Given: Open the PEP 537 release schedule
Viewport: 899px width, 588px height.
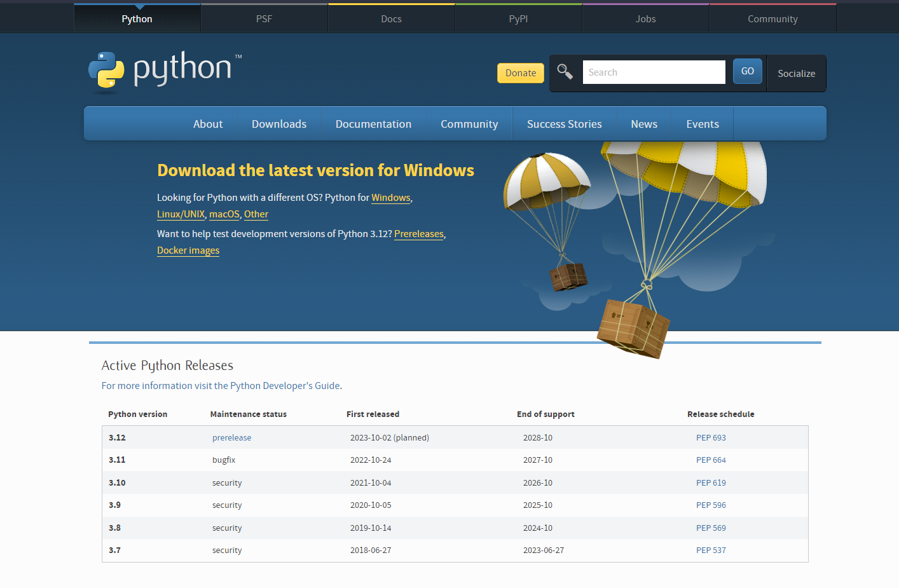Looking at the screenshot, I should pos(711,550).
